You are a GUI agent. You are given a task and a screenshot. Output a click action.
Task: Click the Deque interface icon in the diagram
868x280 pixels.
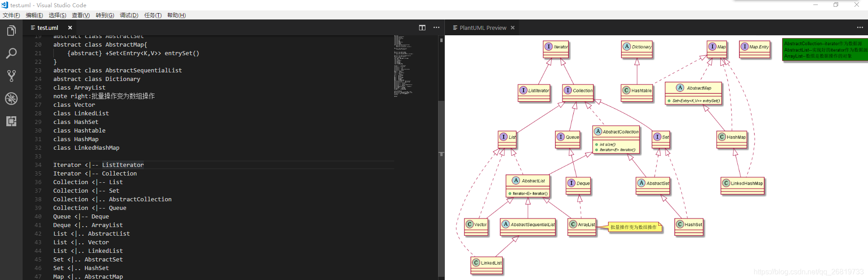click(x=572, y=183)
